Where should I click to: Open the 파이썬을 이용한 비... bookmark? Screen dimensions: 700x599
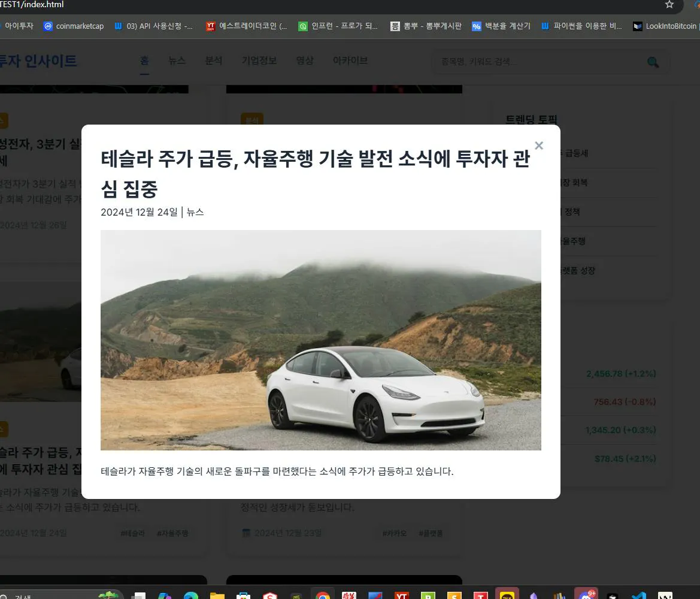[581, 26]
